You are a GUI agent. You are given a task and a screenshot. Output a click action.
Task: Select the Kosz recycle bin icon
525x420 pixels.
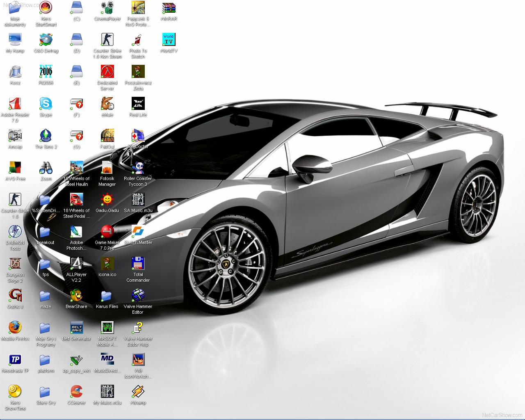coord(15,72)
